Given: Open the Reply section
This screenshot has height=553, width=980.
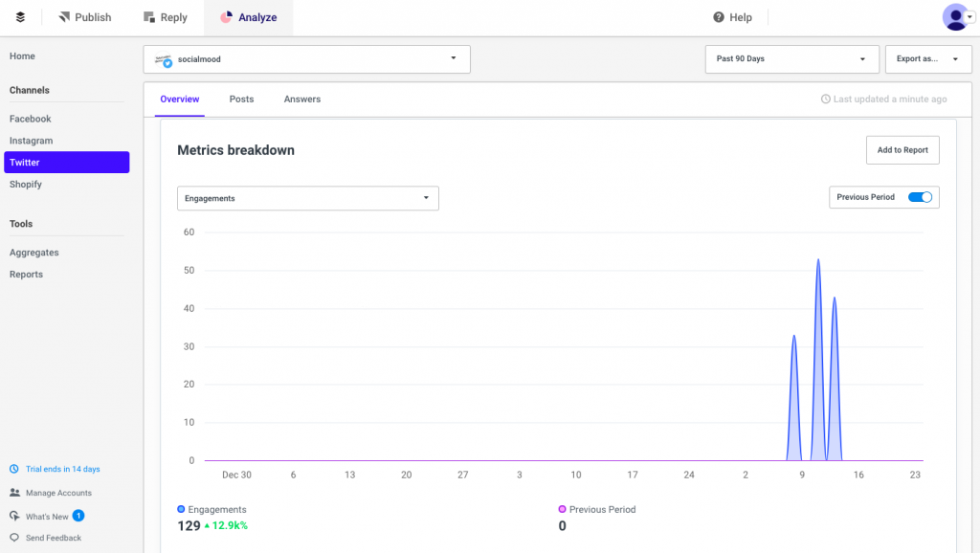Looking at the screenshot, I should click(165, 17).
